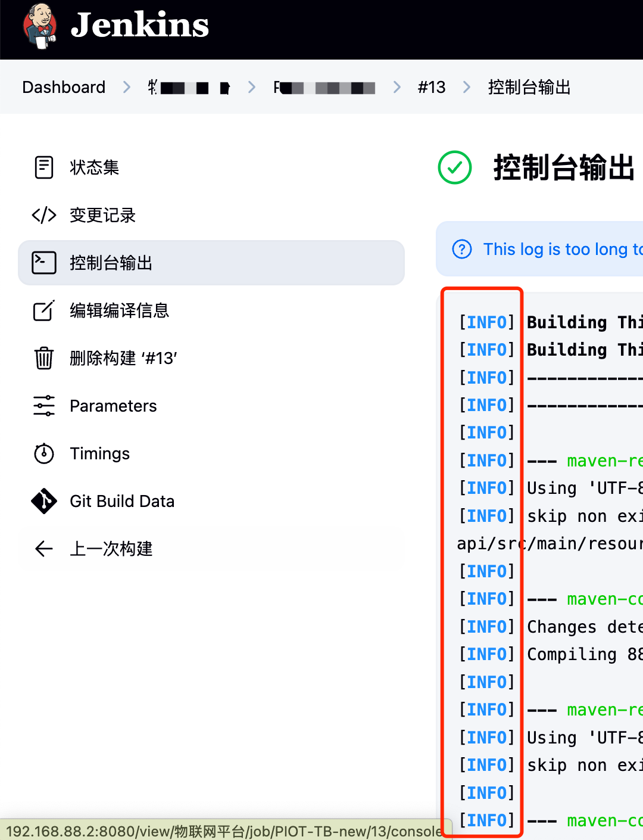This screenshot has height=840, width=643.
Task: Click the trash icon for 删除构建 '#13'
Action: tap(43, 358)
